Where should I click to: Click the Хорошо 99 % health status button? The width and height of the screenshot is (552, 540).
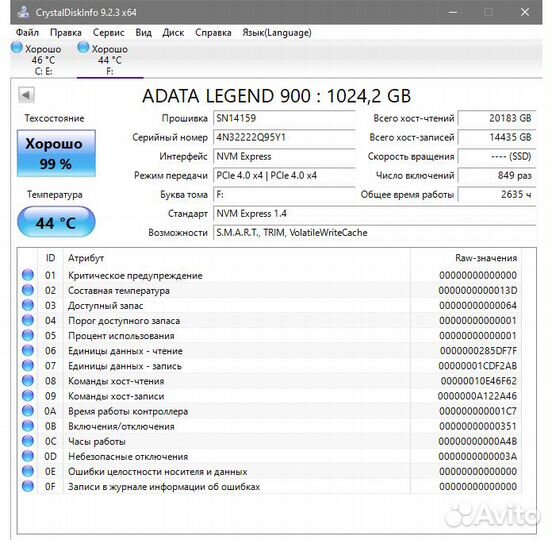coord(56,153)
